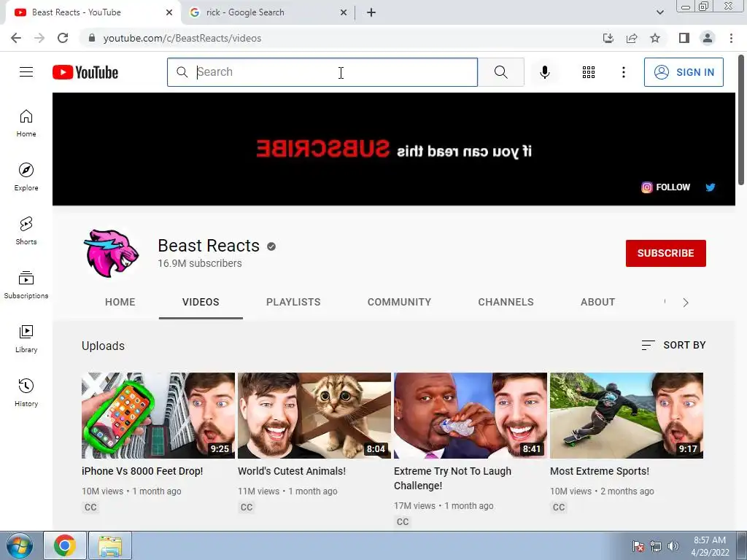
Task: Click Chrome icon in the taskbar
Action: click(x=65, y=545)
